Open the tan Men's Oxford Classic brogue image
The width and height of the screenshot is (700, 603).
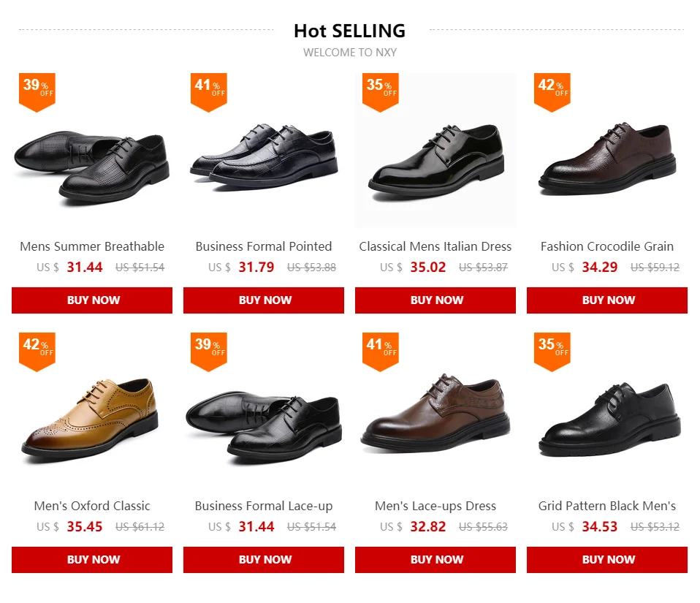pos(92,415)
